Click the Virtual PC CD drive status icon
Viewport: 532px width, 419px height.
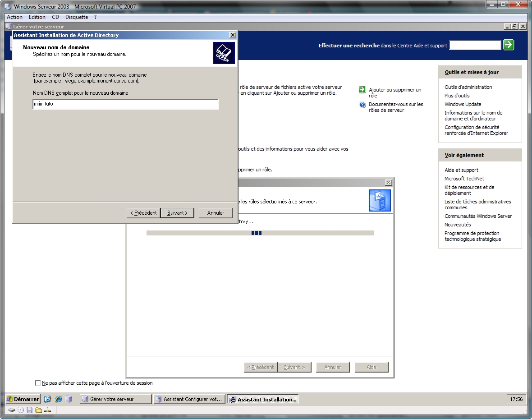point(21,410)
